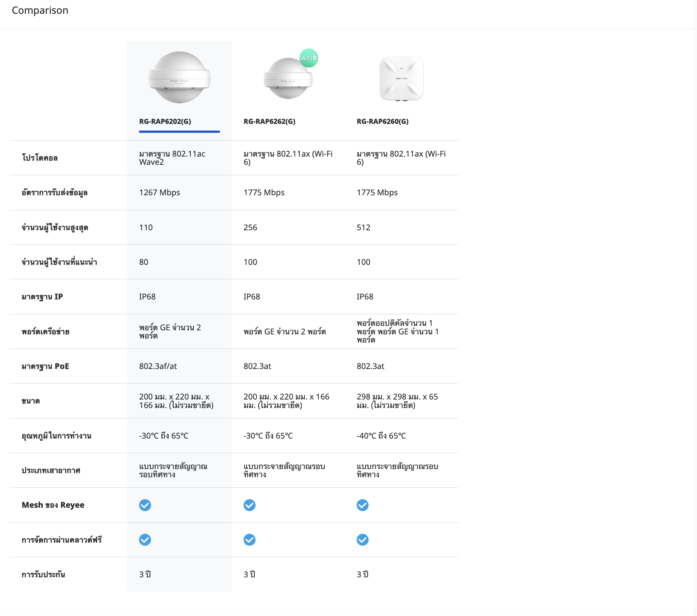This screenshot has height=616, width=697.
Task: Open the square RG-RAP6260(G) product image
Action: pyautogui.click(x=401, y=78)
